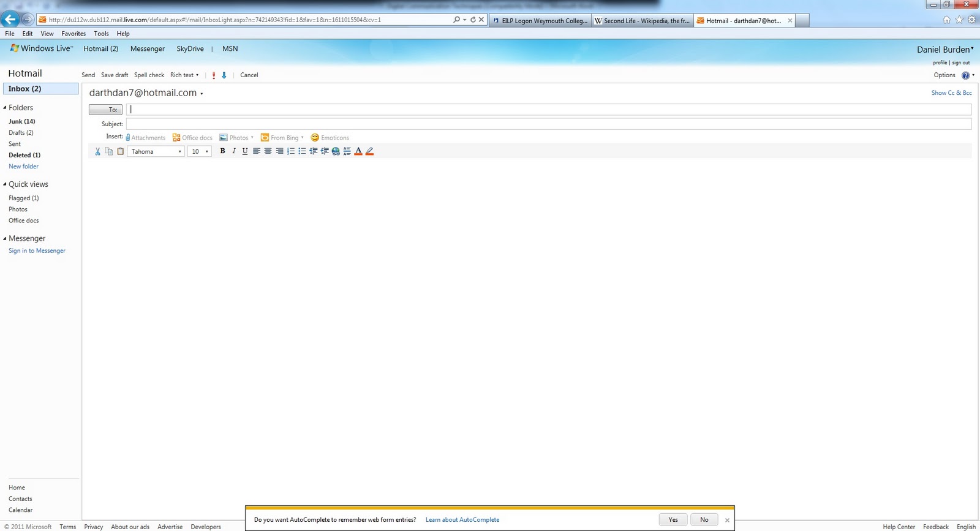Click into the Subject field
The height and width of the screenshot is (531, 980).
click(x=549, y=124)
